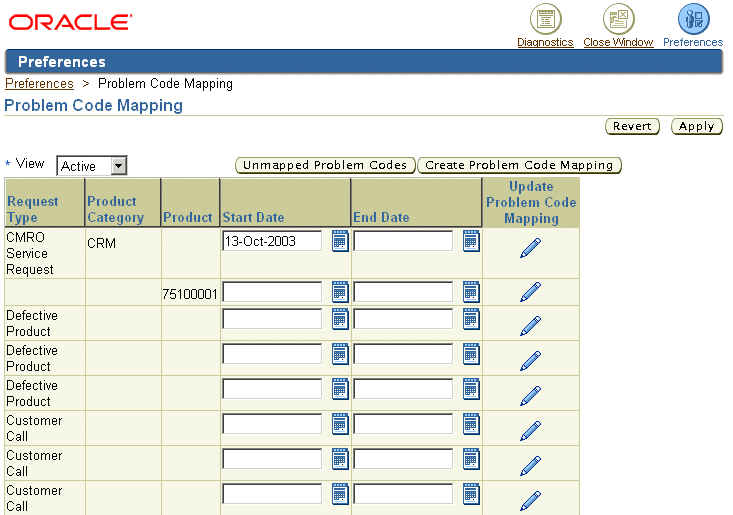Viewport: 733px width, 515px height.
Task: Click Start Date field of first Defective Product row
Action: [272, 319]
